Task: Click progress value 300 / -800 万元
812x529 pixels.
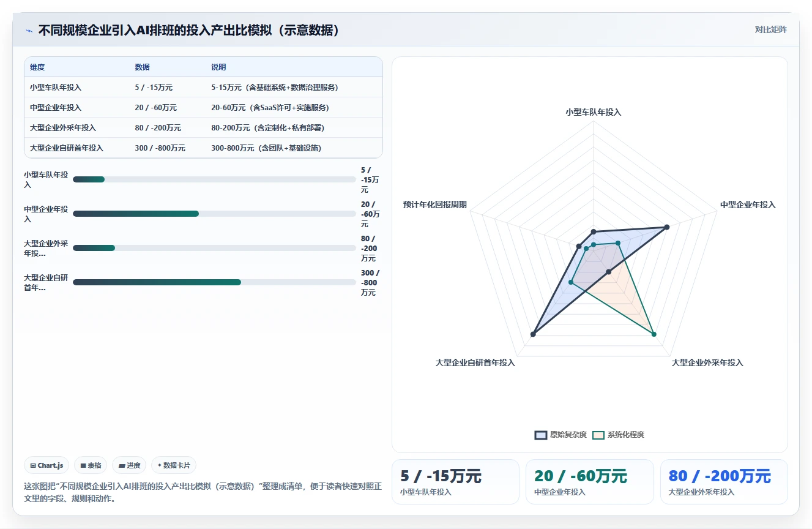Action: pyautogui.click(x=370, y=282)
